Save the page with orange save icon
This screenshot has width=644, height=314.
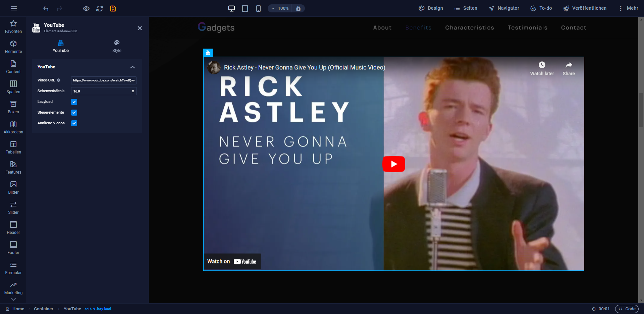[113, 8]
